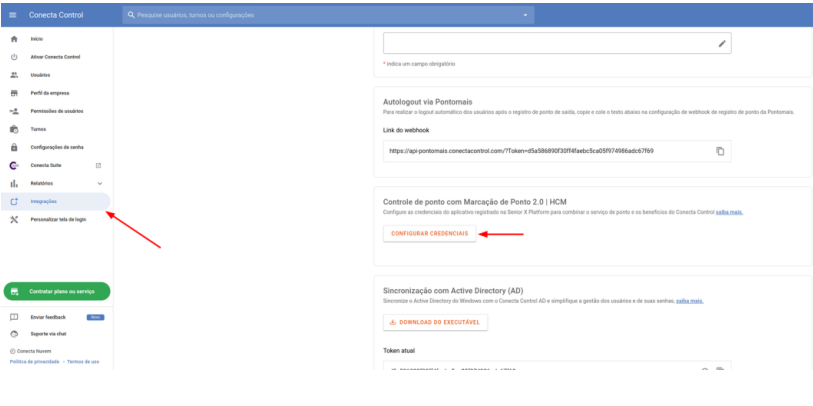This screenshot has width=813, height=406.
Task: Expand the Relatórios chevron
Action: [x=99, y=183]
